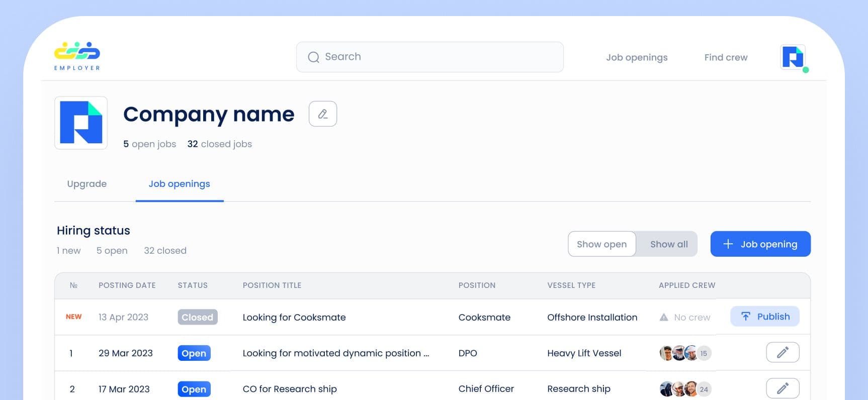This screenshot has width=868, height=400.
Task: View applied crew avatars for Heavy Lift Vessel
Action: [684, 353]
